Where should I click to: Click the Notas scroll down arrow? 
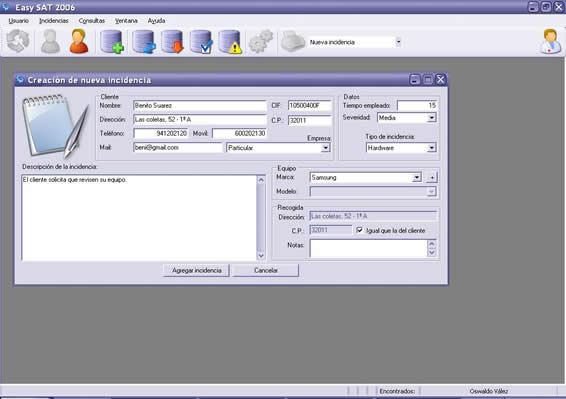(432, 252)
